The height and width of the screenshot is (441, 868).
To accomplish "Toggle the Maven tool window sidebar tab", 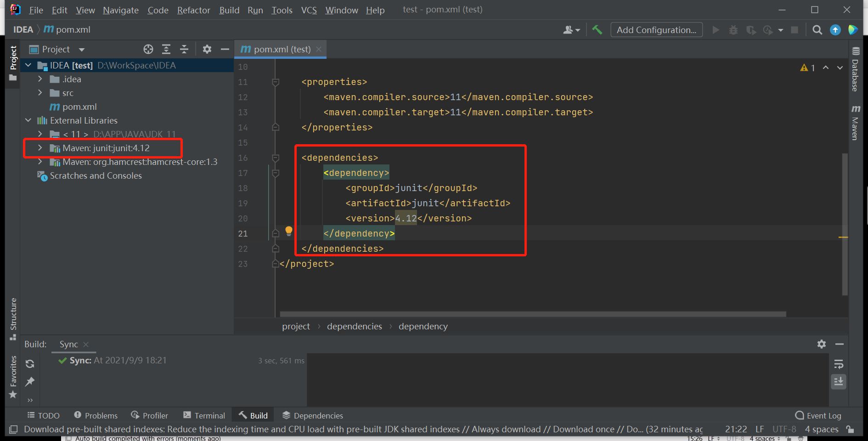I will tap(855, 122).
